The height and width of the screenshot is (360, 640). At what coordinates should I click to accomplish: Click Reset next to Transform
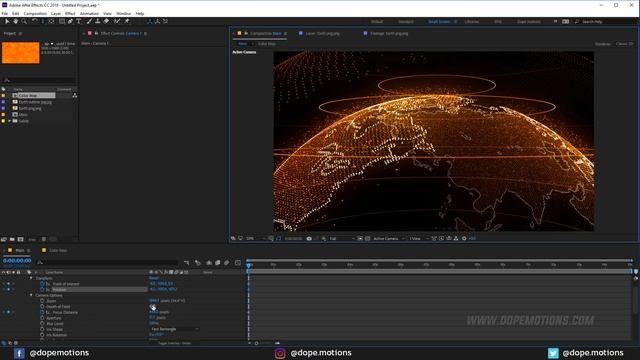point(154,278)
